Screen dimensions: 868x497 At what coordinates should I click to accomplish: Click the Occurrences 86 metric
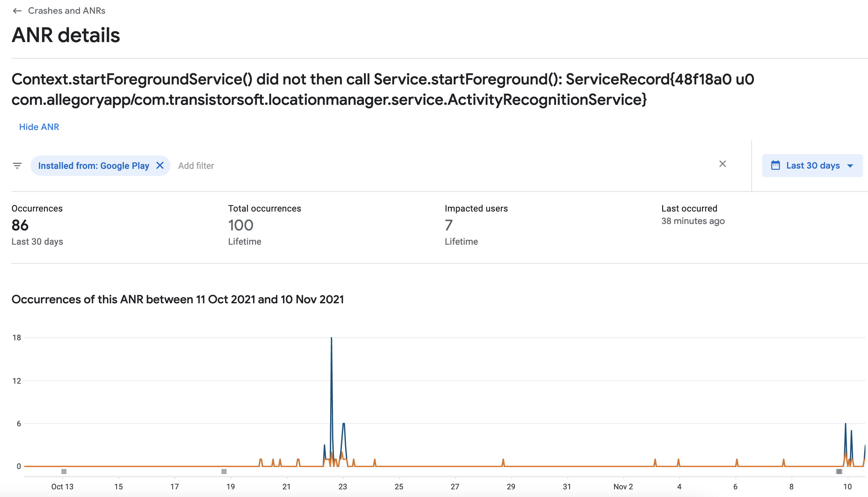pyautogui.click(x=20, y=225)
